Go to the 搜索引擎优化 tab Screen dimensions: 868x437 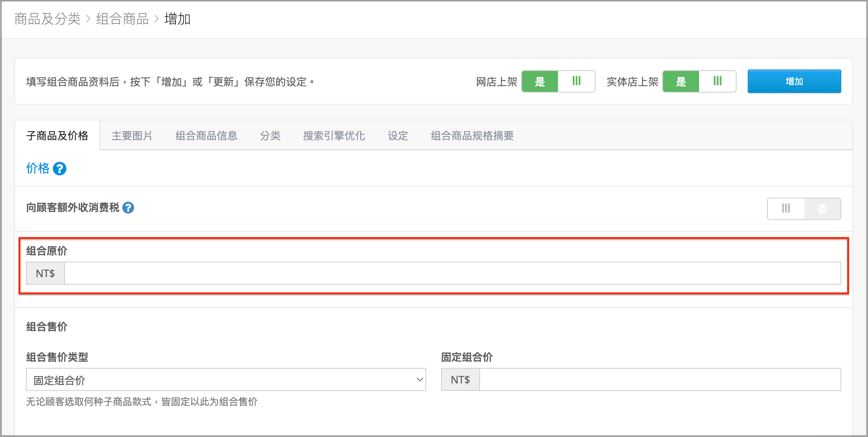click(334, 136)
